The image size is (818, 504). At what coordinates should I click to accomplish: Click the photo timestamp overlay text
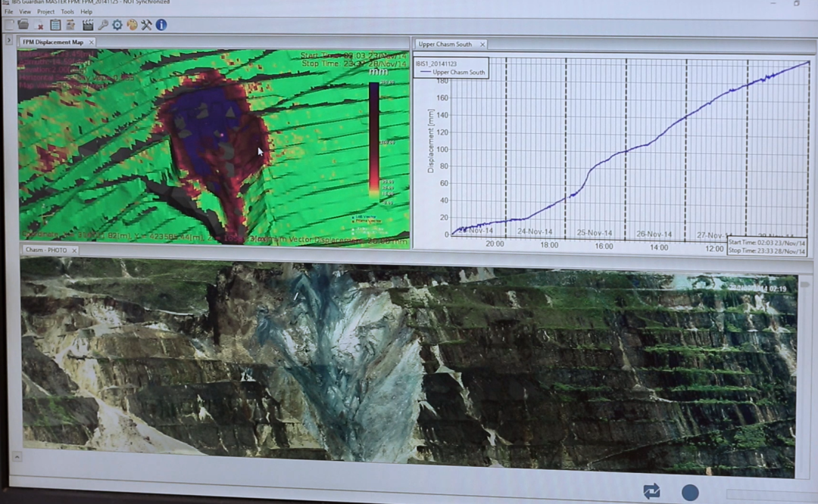click(x=757, y=288)
